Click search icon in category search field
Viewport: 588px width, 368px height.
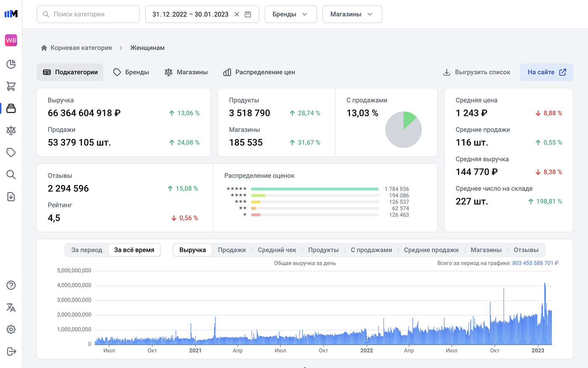pyautogui.click(x=46, y=14)
